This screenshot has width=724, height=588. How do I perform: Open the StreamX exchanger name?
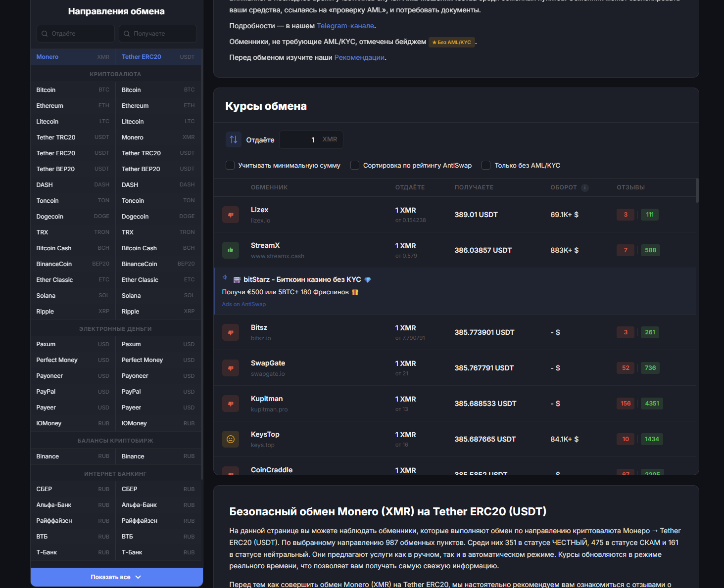pyautogui.click(x=265, y=245)
